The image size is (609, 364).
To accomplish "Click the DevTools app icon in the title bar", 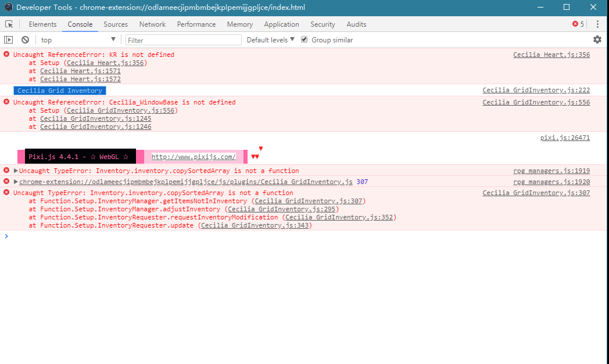I will (x=9, y=7).
